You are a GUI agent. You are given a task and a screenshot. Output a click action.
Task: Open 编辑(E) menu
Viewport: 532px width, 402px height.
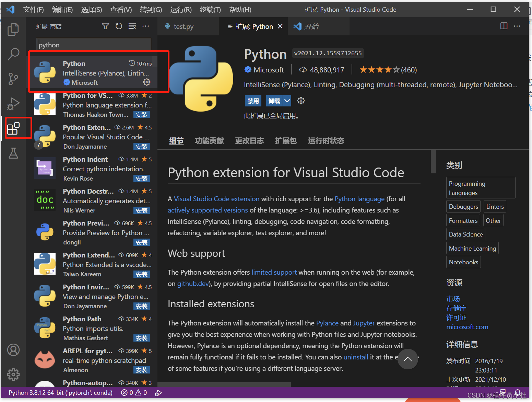[x=62, y=10]
